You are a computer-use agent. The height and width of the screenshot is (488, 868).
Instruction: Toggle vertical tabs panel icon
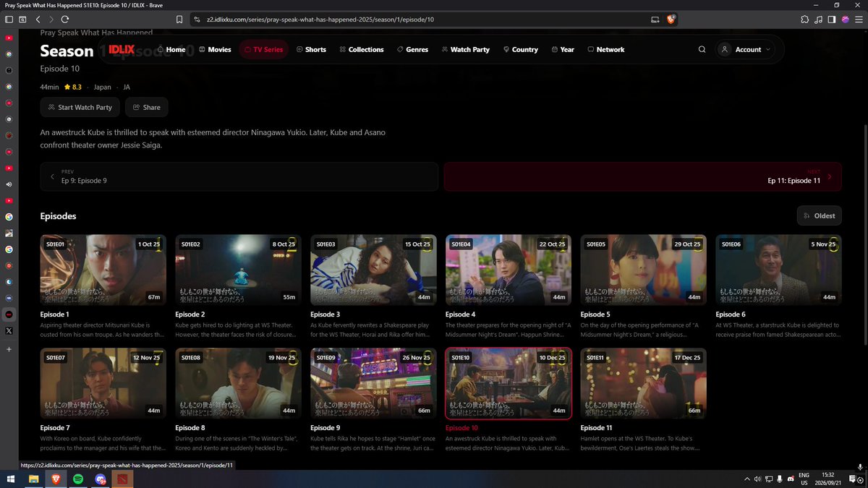pyautogui.click(x=9, y=20)
